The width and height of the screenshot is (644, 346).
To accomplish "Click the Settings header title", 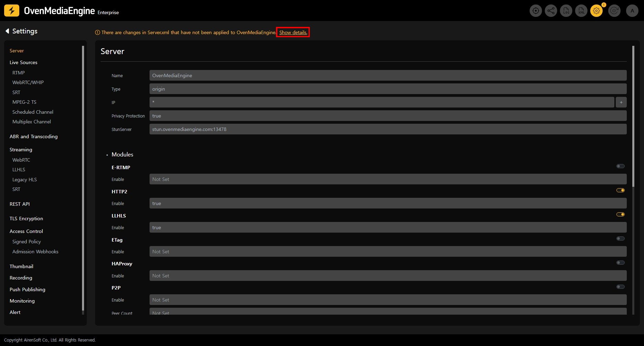I will click(25, 31).
